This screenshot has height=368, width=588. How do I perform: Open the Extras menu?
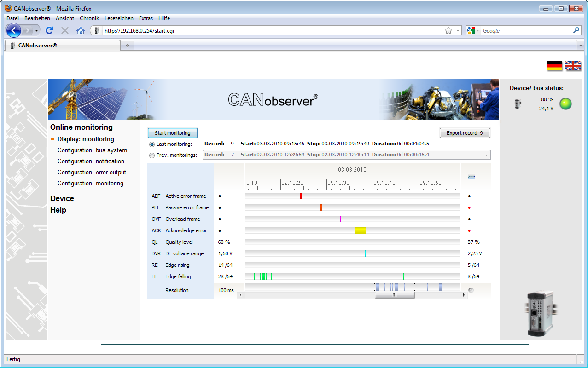[x=146, y=18]
